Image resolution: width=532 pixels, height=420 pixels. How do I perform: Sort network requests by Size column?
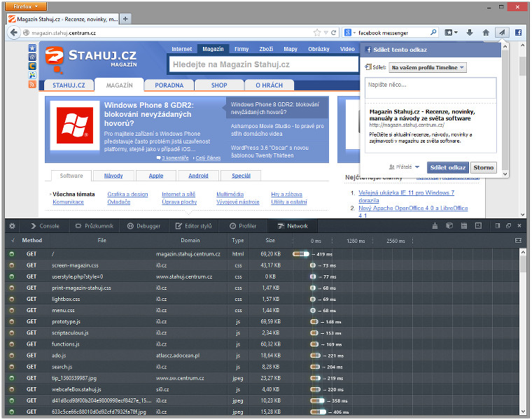click(x=270, y=241)
